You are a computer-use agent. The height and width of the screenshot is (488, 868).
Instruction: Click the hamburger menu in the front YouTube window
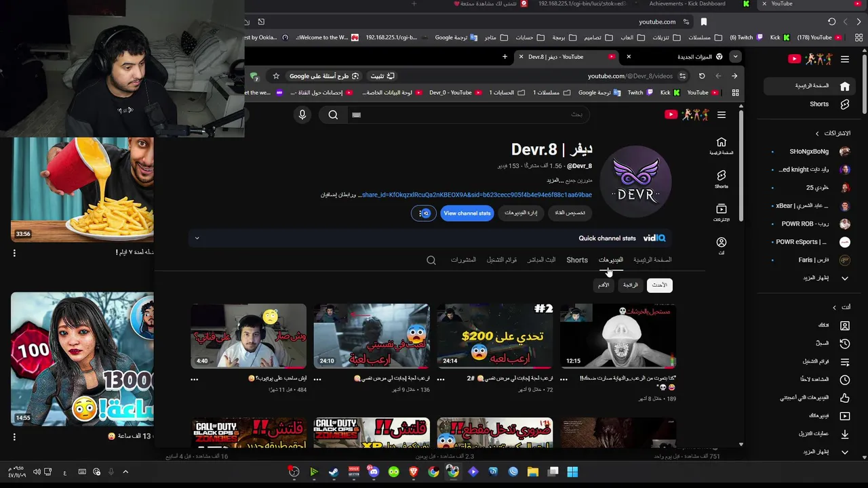(x=722, y=115)
